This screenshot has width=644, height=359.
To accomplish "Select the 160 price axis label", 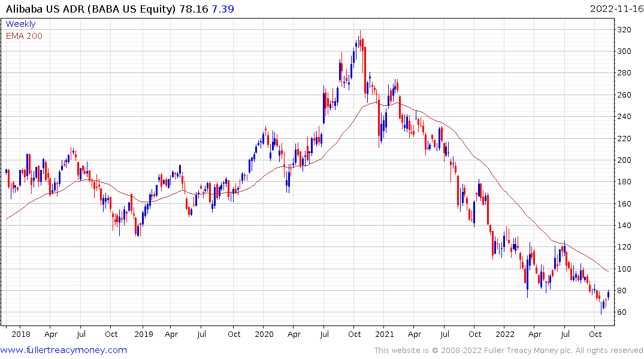I will 624,203.
